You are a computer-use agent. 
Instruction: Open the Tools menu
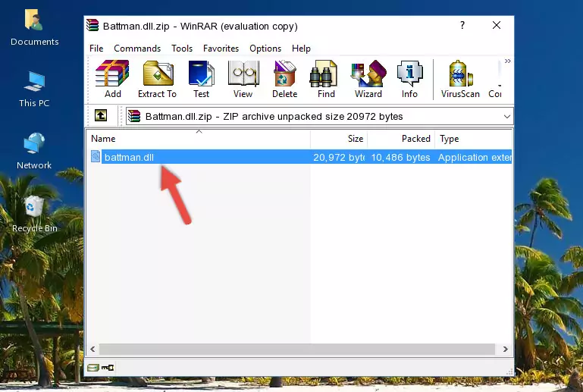point(182,49)
